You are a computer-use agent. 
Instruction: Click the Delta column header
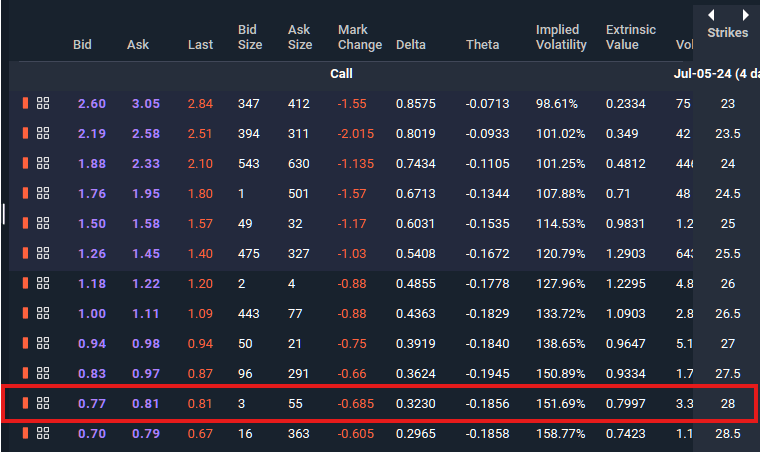[x=411, y=45]
